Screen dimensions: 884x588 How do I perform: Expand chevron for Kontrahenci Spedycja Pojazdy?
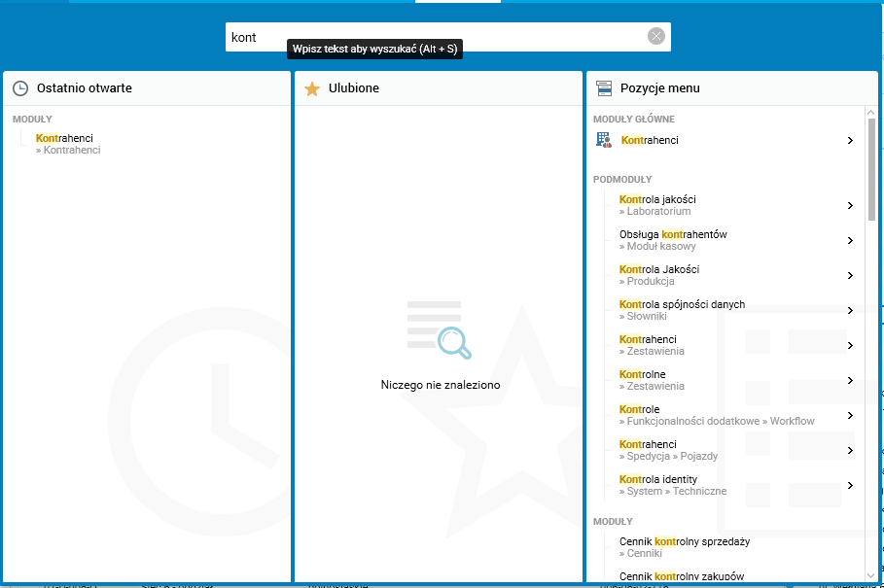click(x=850, y=450)
